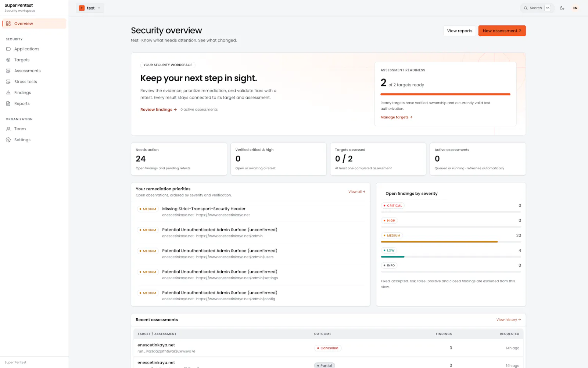The image size is (588, 368).
Task: Click the Settings gear icon
Action: pyautogui.click(x=8, y=140)
